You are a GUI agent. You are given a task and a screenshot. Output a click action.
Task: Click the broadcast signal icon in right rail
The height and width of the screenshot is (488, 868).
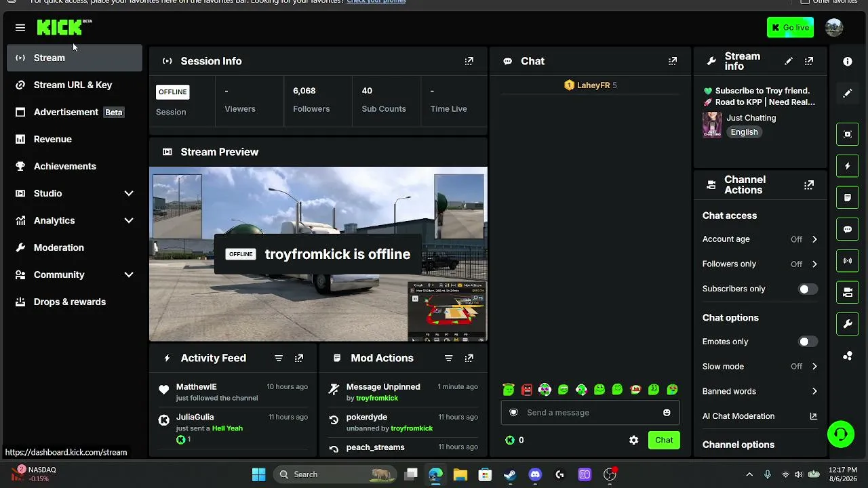848,261
